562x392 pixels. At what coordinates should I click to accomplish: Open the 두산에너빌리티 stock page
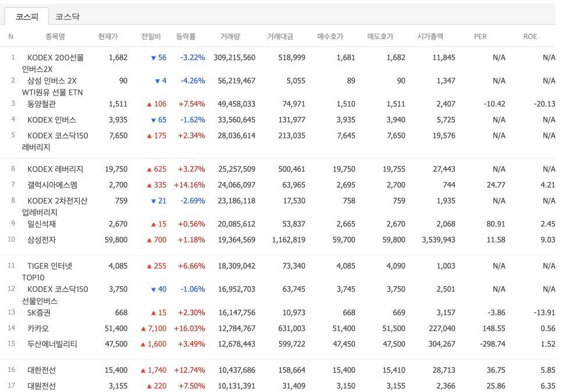[52, 344]
